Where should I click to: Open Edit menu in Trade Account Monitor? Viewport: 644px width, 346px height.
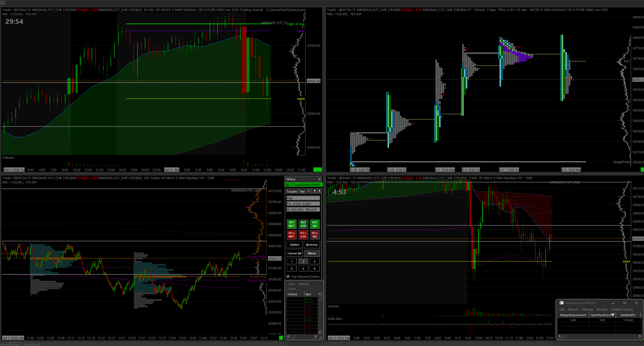(562, 309)
